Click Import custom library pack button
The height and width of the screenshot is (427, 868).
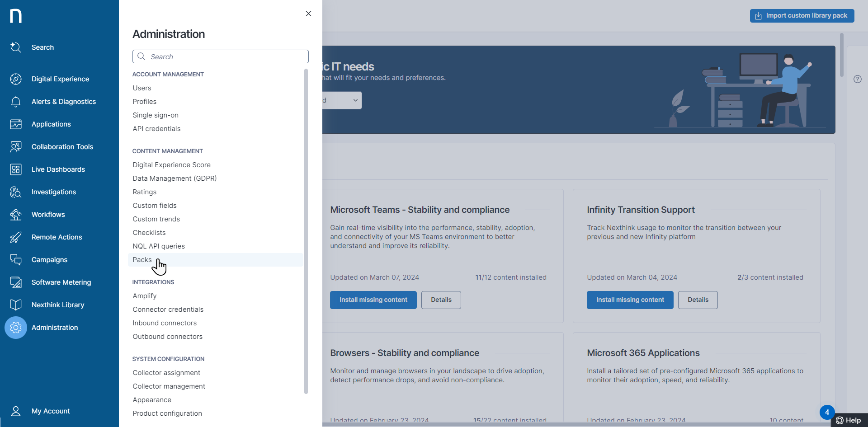(x=802, y=16)
